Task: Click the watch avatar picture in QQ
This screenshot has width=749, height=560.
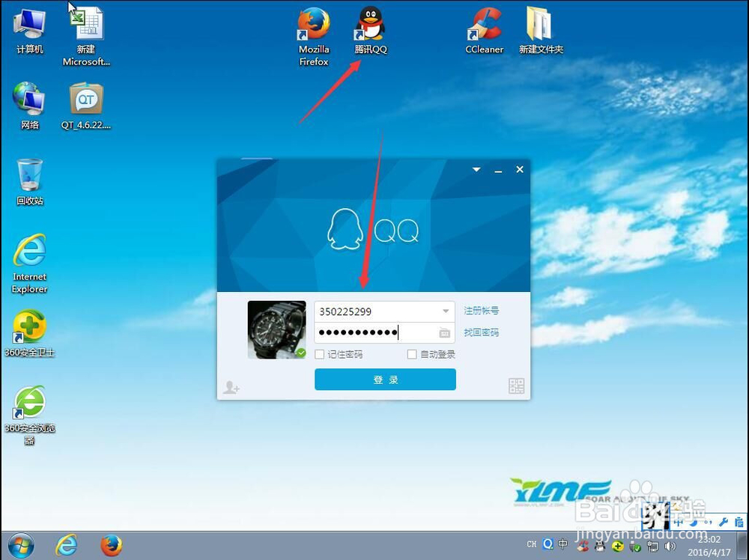Action: point(276,329)
